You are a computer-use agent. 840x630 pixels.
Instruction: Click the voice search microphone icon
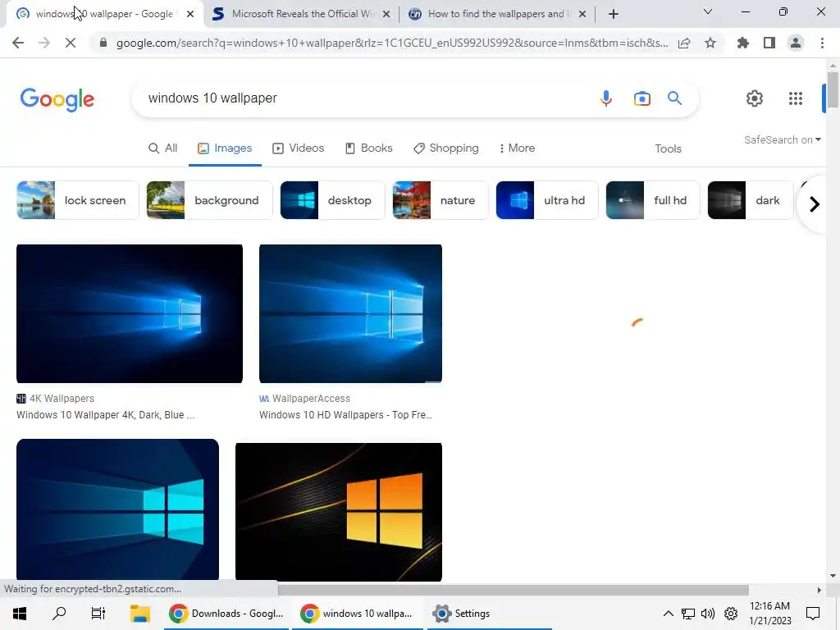606,98
